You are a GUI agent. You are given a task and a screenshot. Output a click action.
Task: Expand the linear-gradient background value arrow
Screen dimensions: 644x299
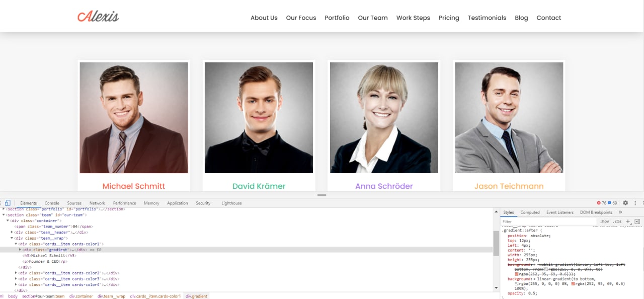click(x=534, y=279)
